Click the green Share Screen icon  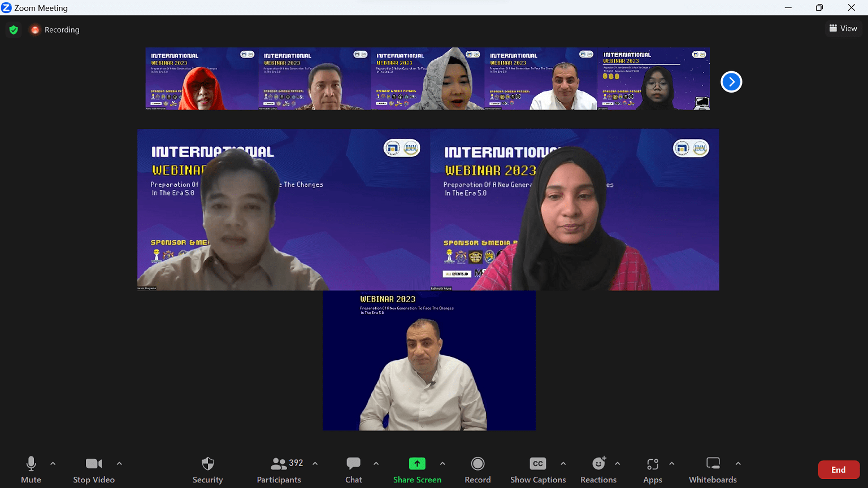coord(417,464)
